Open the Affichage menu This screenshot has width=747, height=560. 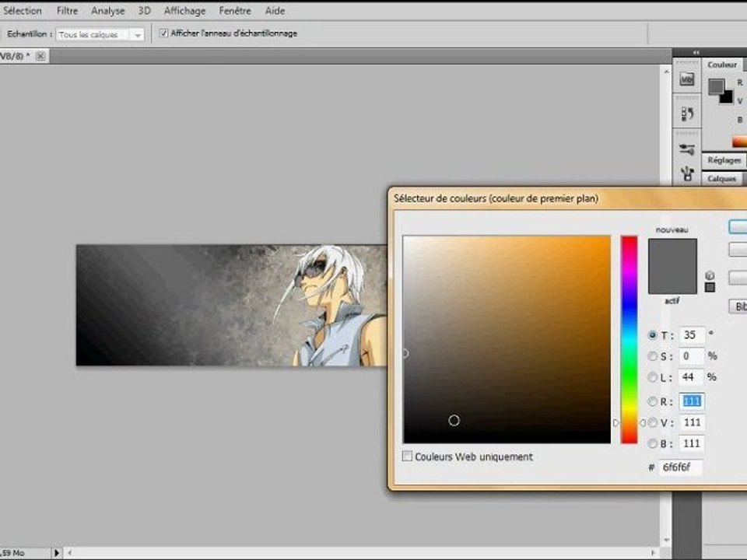[185, 10]
